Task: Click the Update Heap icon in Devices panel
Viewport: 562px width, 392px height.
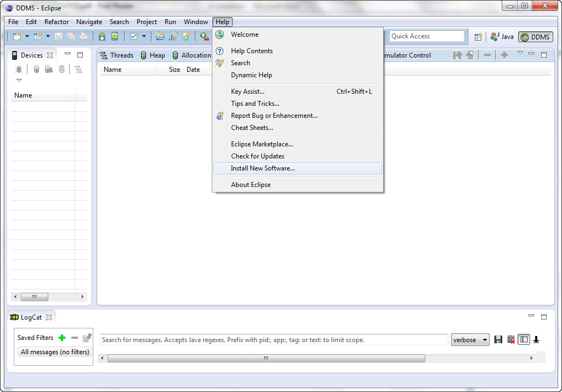Action: tap(36, 69)
